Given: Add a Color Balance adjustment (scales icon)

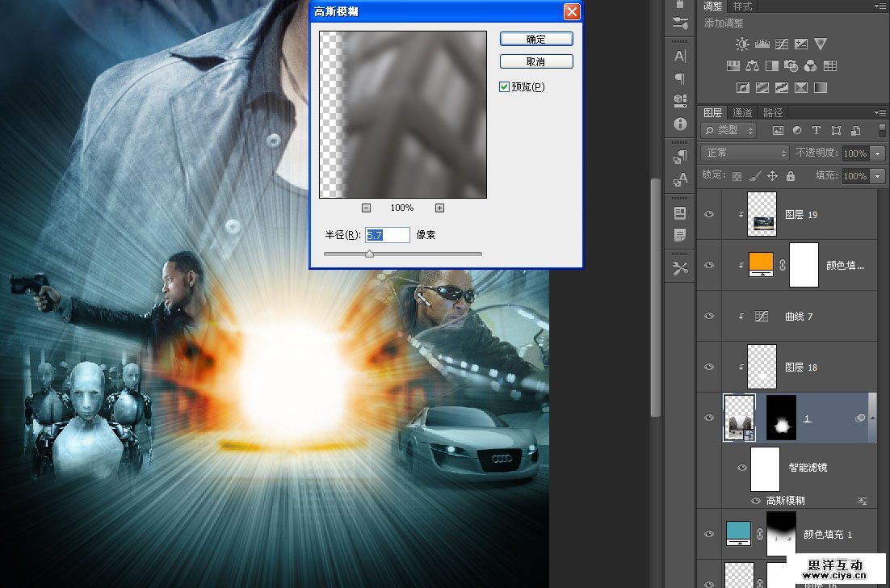Looking at the screenshot, I should click(753, 65).
